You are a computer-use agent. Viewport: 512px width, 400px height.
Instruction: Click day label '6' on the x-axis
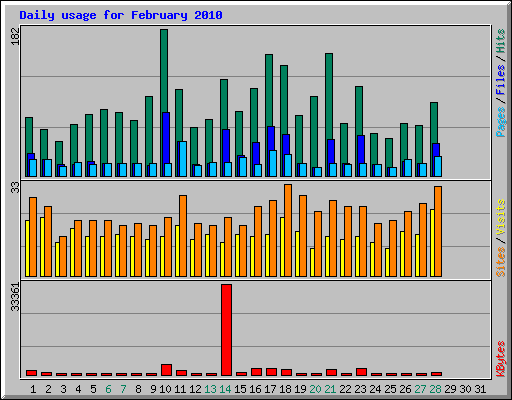tap(108, 389)
